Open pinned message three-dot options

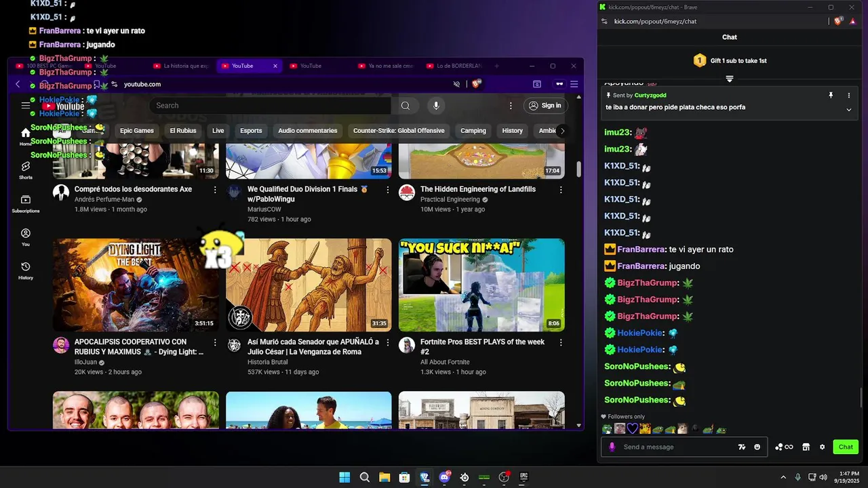coord(848,96)
